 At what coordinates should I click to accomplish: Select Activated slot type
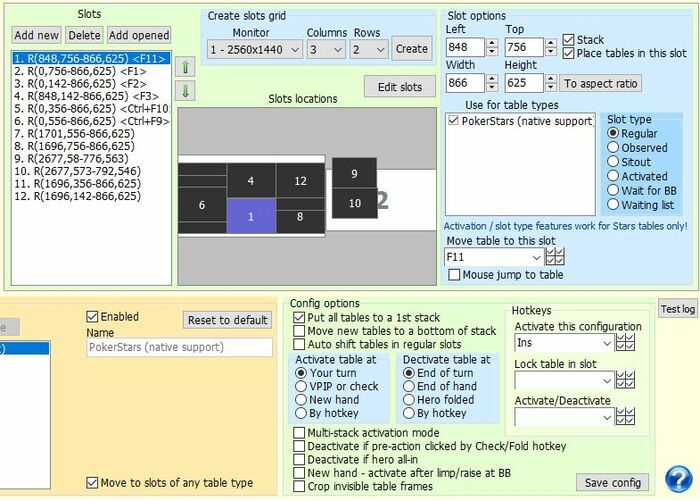(613, 176)
